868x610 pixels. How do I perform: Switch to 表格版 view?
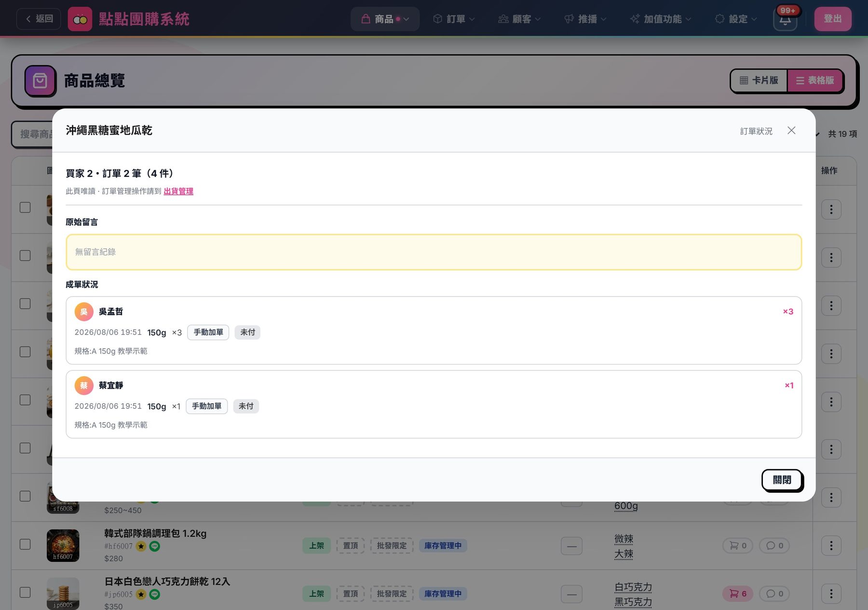(815, 81)
